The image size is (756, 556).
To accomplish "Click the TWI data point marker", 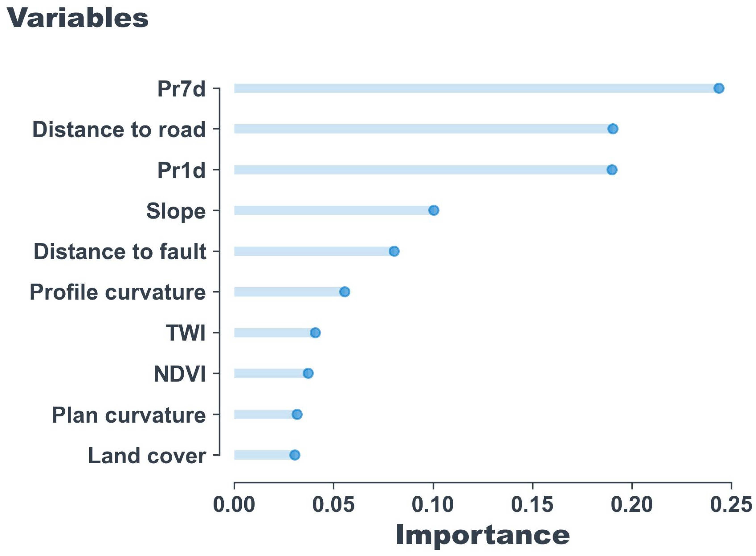I will [x=315, y=333].
